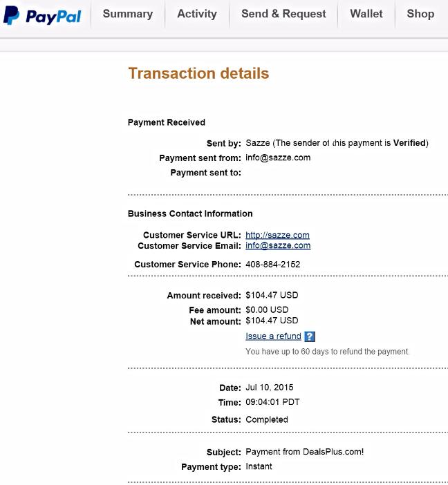The height and width of the screenshot is (485, 448).
Task: Select the Shop tab
Action: pos(420,14)
